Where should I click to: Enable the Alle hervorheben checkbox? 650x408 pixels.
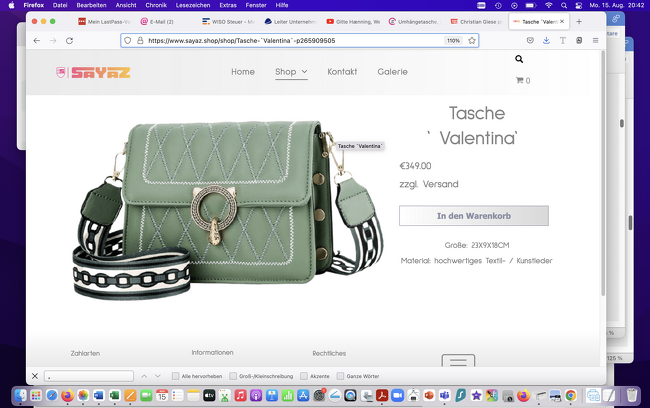coord(175,376)
